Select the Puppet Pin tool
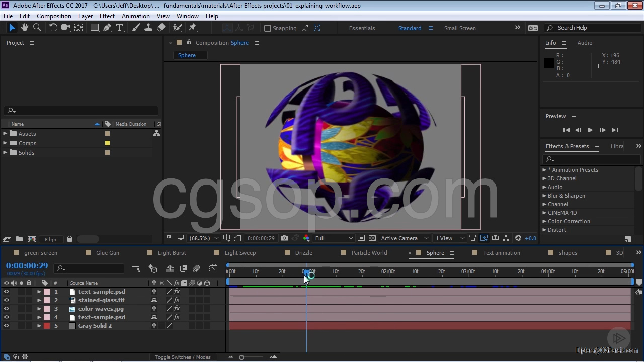The image size is (644, 362). 192,28
